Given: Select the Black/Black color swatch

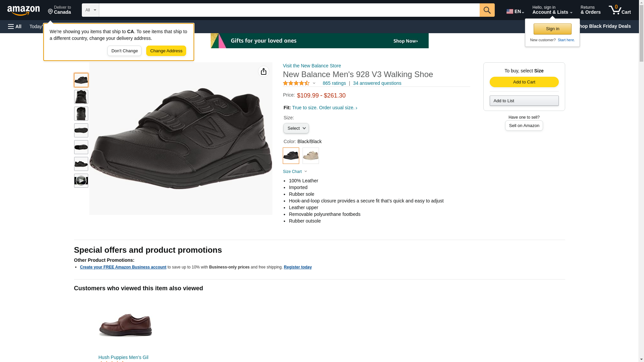Looking at the screenshot, I should click(x=291, y=156).
